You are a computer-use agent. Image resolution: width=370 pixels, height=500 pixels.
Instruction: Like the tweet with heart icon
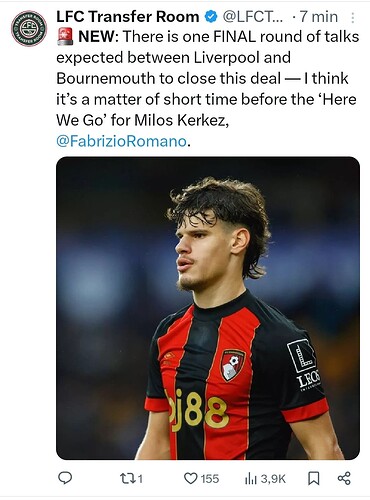pos(191,479)
